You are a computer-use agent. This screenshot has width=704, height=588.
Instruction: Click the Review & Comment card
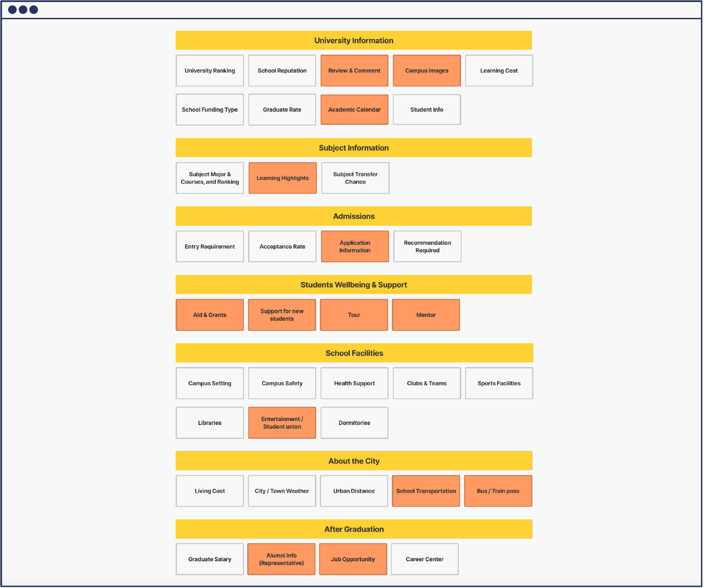[354, 71]
